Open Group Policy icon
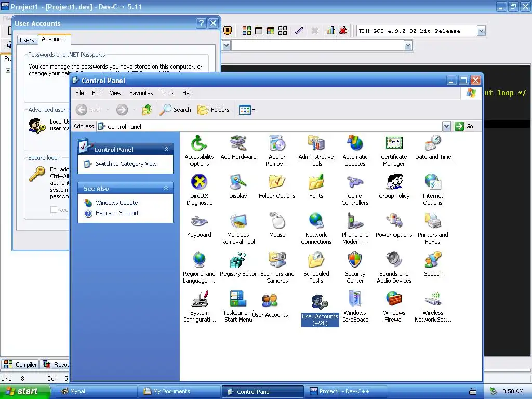This screenshot has width=532, height=399. coord(394,187)
